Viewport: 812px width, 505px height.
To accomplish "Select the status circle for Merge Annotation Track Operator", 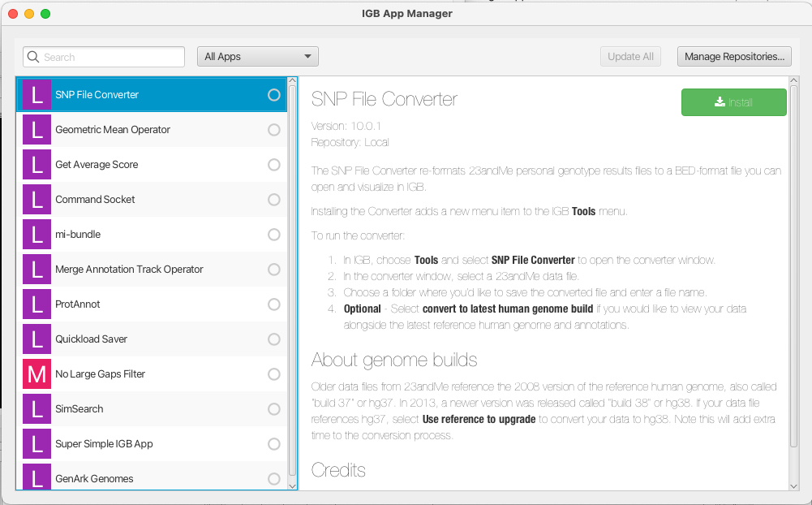I will [x=273, y=270].
